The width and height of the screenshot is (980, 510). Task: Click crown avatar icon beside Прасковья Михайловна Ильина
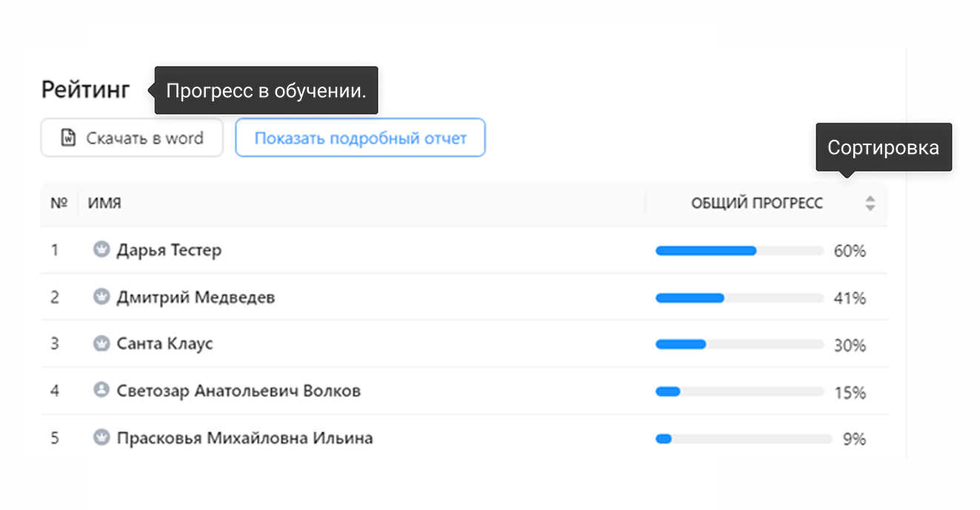[x=101, y=437]
